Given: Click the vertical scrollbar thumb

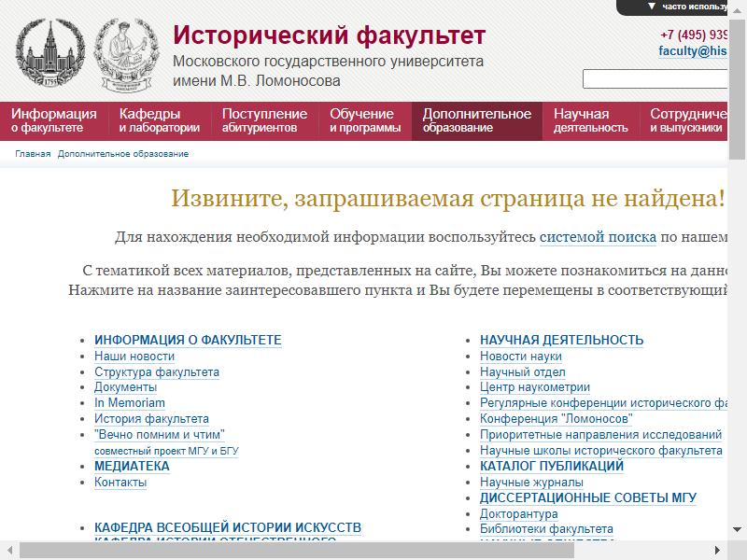Looking at the screenshot, I should (738, 84).
